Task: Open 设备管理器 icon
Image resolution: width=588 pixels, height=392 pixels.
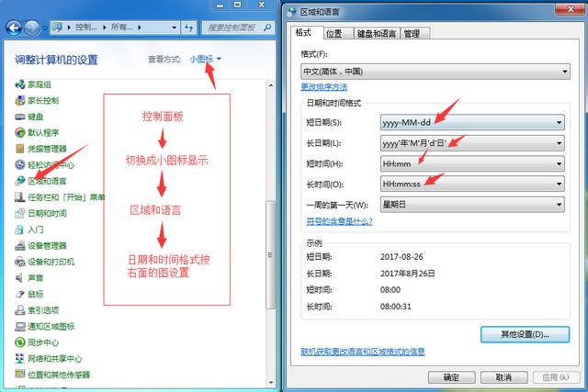Action: point(46,245)
